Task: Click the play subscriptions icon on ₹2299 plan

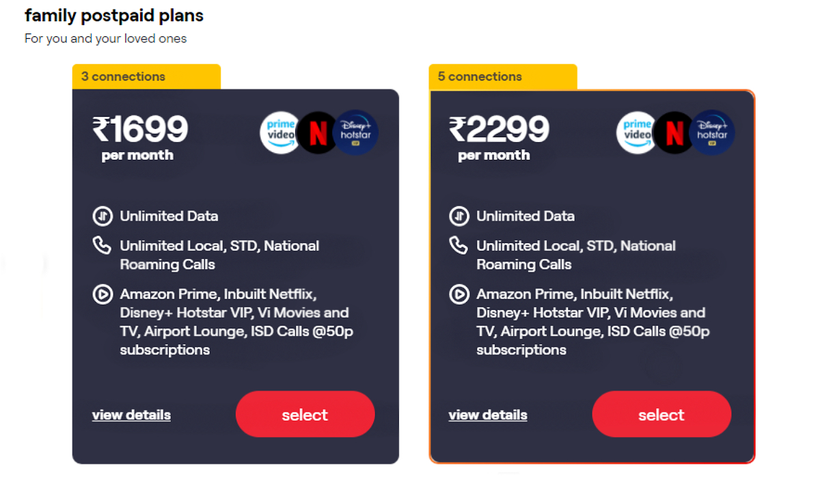Action: tap(459, 294)
